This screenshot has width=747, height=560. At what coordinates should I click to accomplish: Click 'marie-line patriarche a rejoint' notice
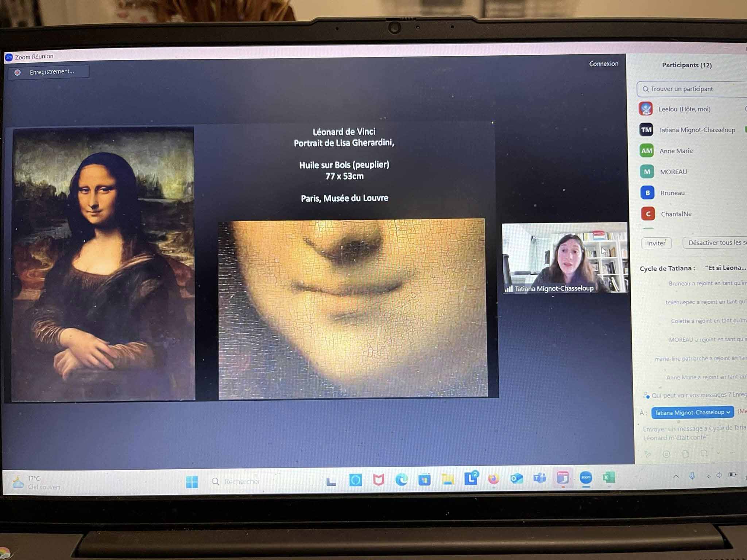(x=701, y=358)
